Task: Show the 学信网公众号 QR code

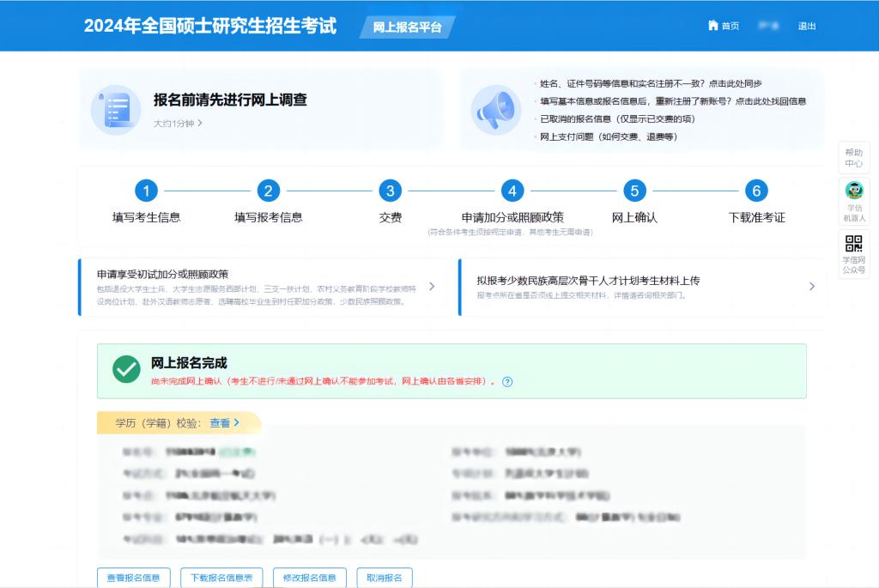Action: (853, 243)
